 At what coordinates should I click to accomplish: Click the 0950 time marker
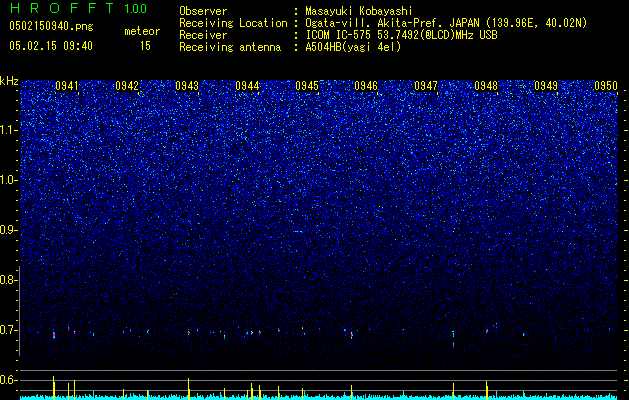pos(606,86)
